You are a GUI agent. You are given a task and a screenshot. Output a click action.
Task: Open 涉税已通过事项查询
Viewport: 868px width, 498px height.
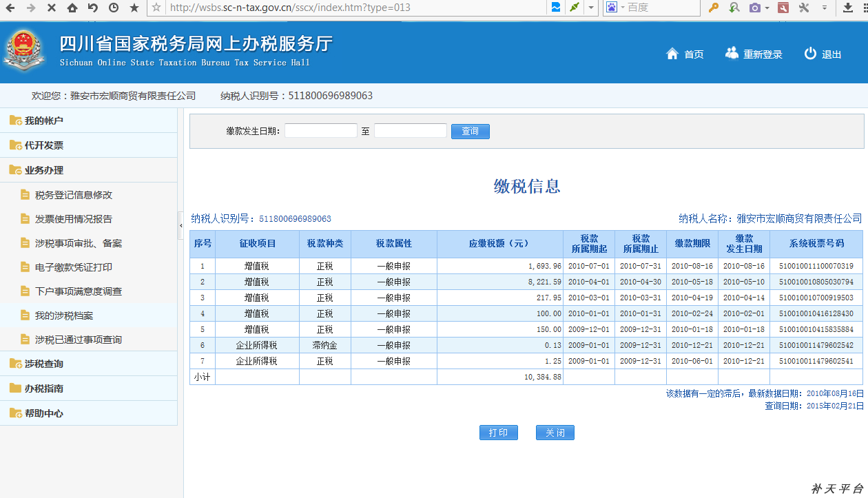click(x=79, y=340)
